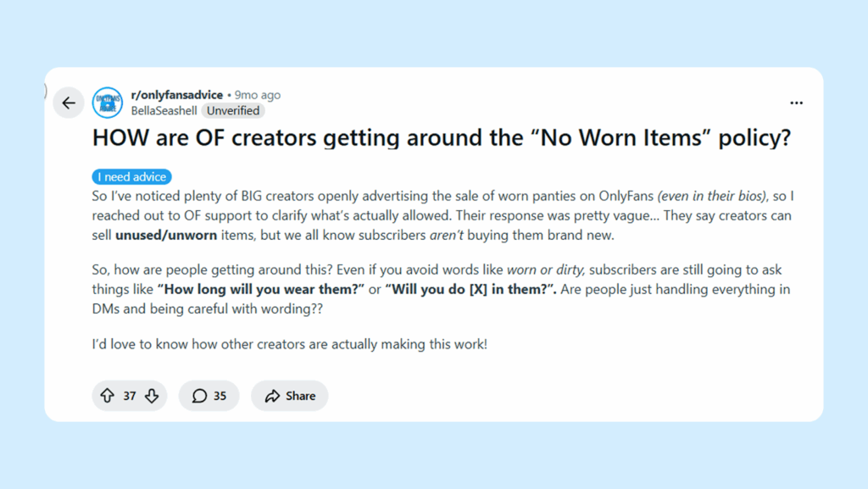Click the comment count 35

pyautogui.click(x=220, y=396)
